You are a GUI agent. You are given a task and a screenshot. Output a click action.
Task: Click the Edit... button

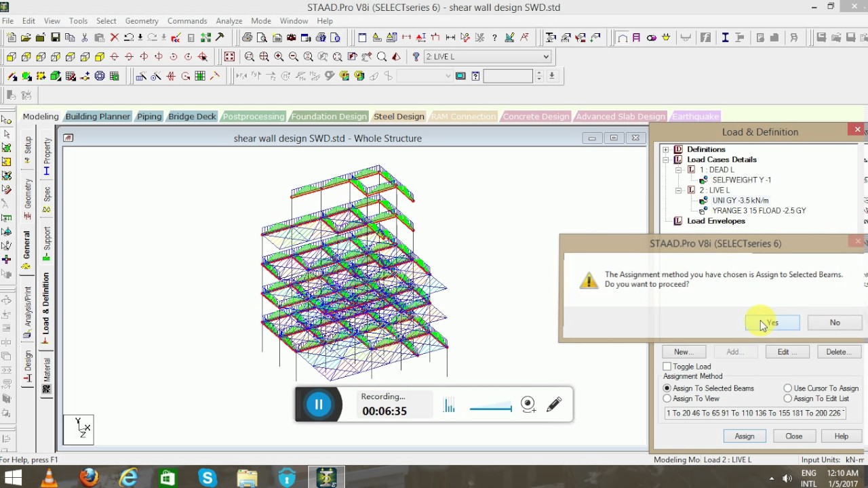[787, 352]
